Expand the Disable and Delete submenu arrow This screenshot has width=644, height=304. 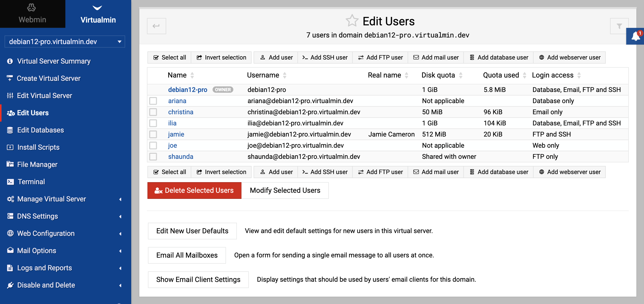[x=120, y=286]
